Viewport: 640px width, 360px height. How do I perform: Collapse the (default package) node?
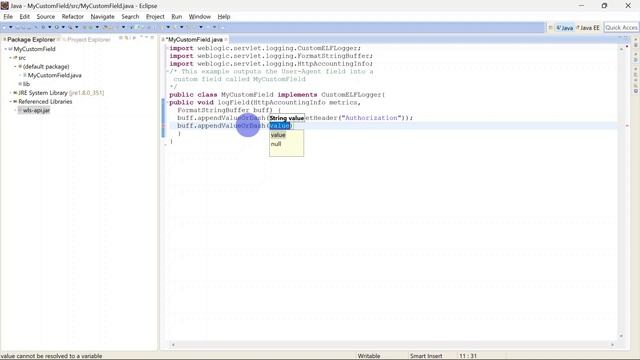(x=15, y=67)
